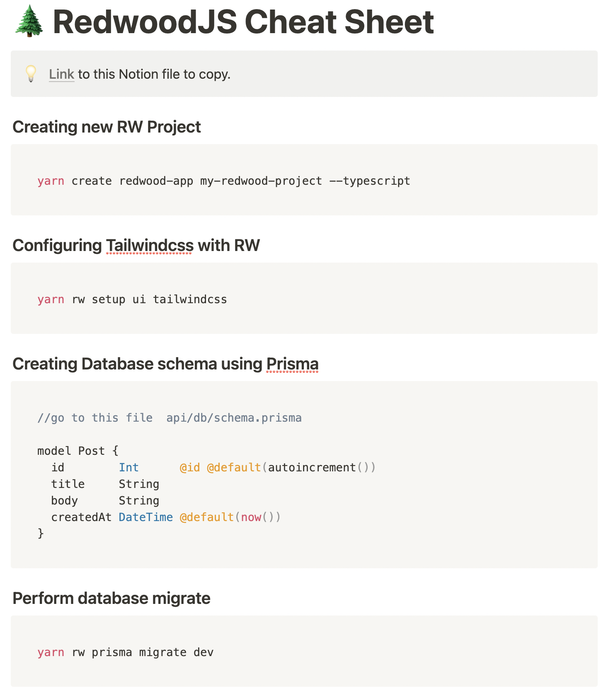Click the "body String" schema line

105,501
